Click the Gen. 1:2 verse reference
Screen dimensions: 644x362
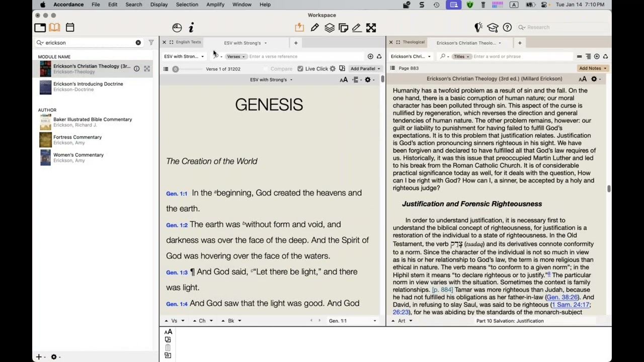pyautogui.click(x=177, y=225)
